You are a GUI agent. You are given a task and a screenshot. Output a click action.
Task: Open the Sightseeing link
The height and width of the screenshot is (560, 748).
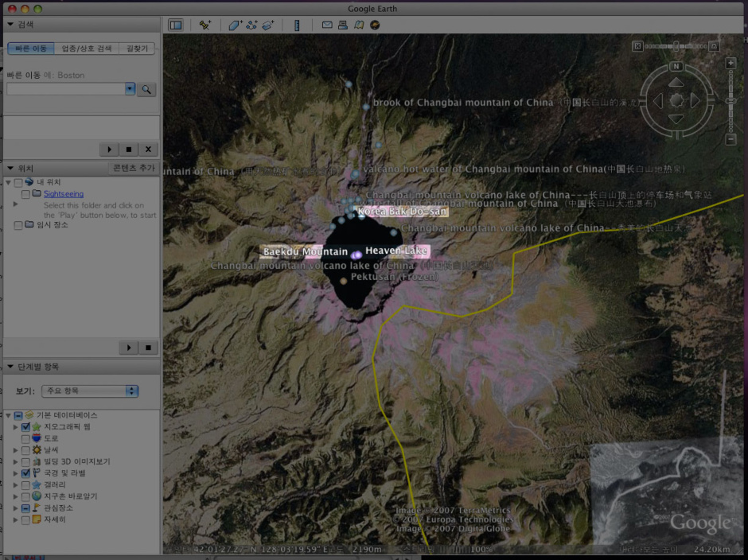pyautogui.click(x=64, y=193)
